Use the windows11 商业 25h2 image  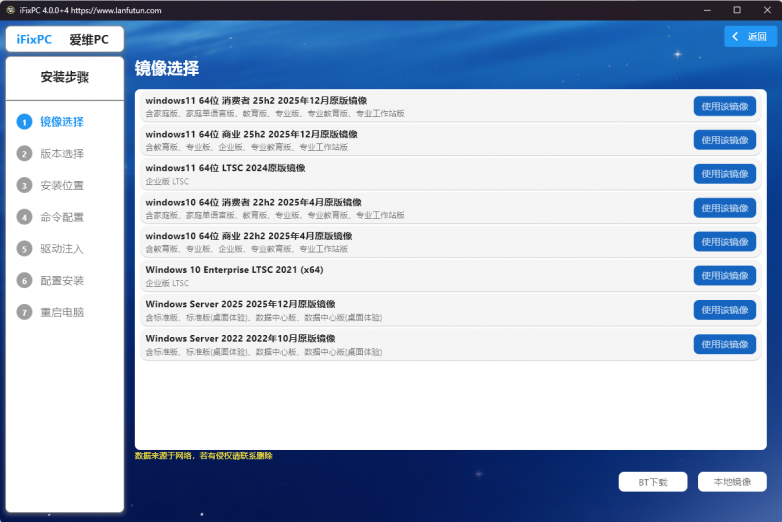724,140
